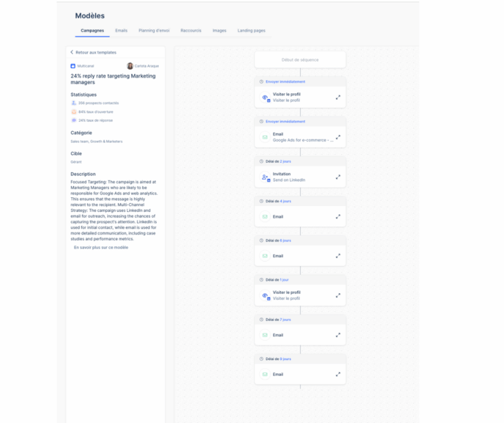Image resolution: width=504 pixels, height=423 pixels.
Task: Click the taux d'ouverture statistic icon
Action: tap(74, 112)
